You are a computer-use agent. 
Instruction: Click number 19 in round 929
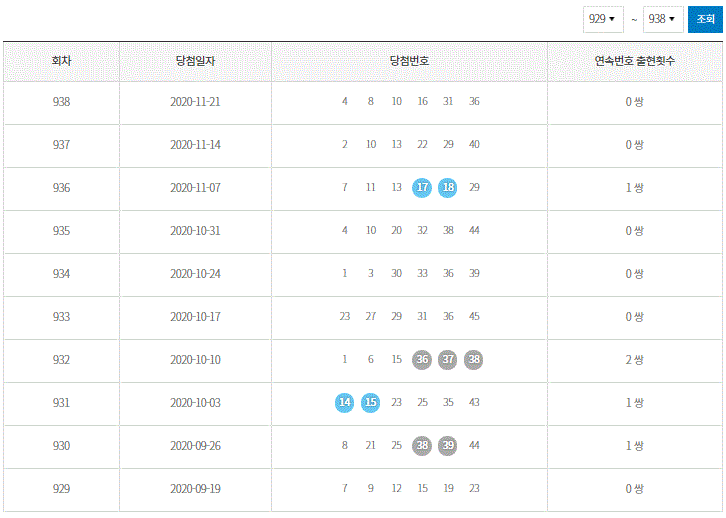[448, 488]
